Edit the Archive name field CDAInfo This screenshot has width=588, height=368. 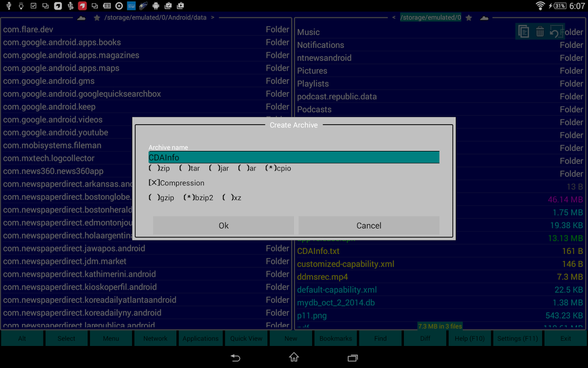click(x=294, y=157)
